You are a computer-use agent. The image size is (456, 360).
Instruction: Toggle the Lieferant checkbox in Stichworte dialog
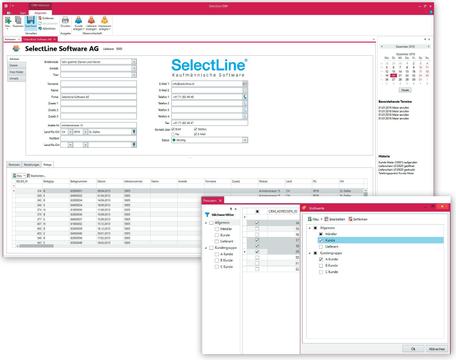pos(321,247)
